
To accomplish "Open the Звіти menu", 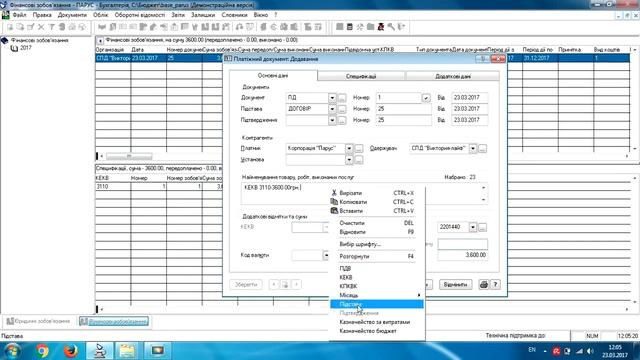I will (178, 15).
